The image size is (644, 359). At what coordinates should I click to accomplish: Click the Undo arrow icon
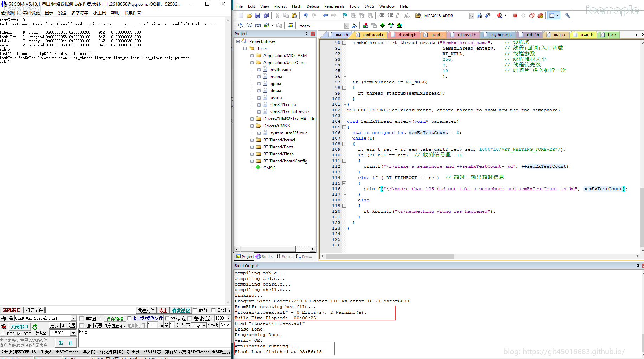pos(305,15)
